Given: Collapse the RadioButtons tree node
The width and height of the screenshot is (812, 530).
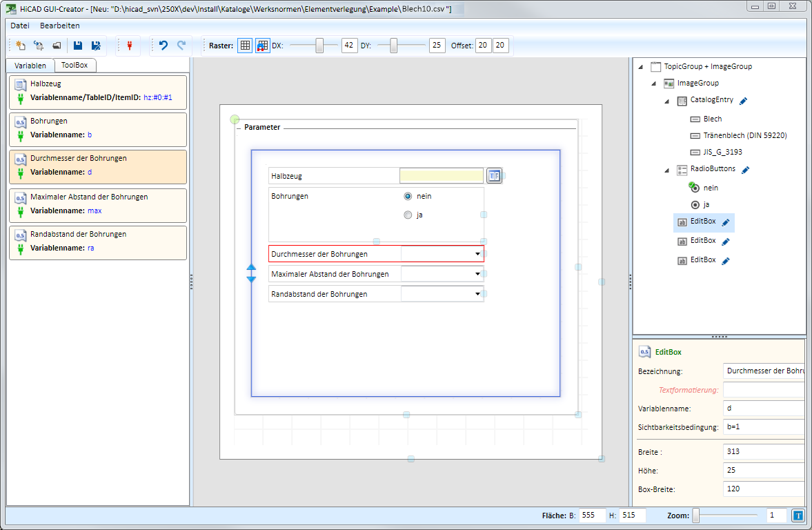Looking at the screenshot, I should pyautogui.click(x=667, y=170).
